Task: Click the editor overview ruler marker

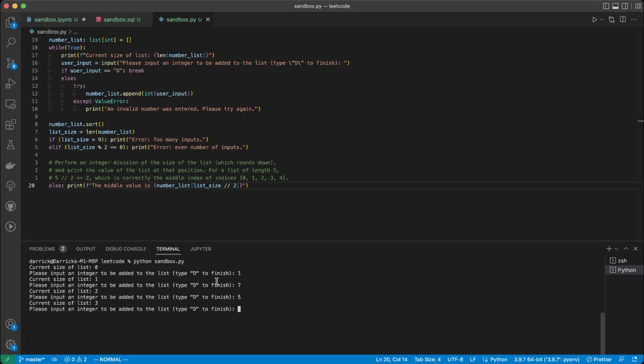Action: [640, 121]
